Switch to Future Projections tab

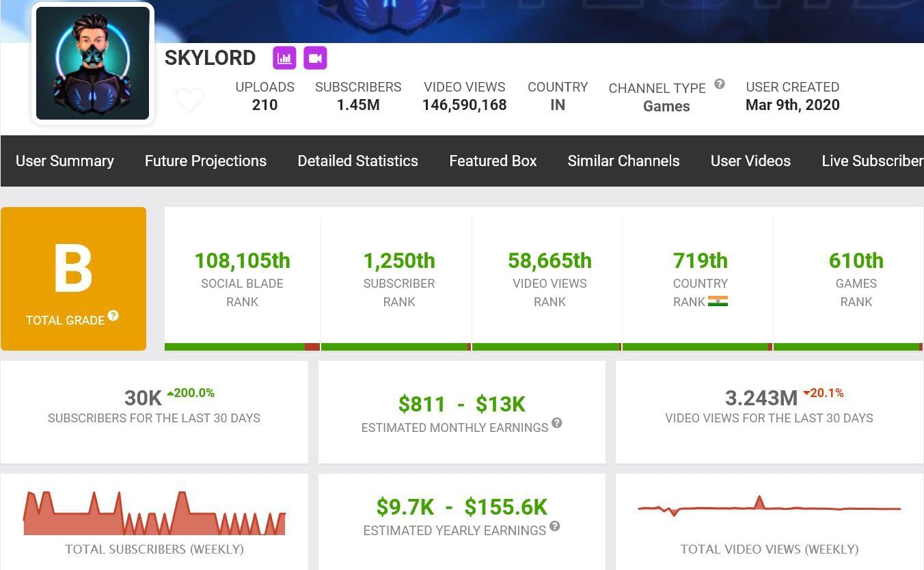tap(206, 161)
